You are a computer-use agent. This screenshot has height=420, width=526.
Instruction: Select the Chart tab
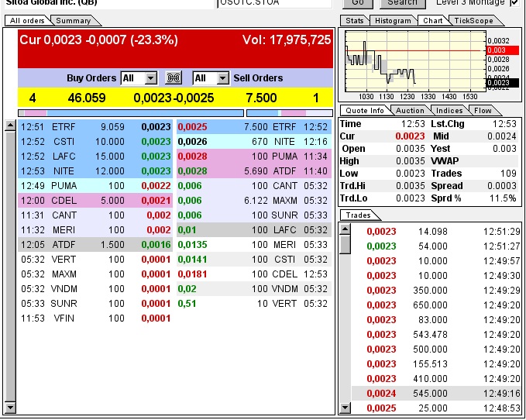coord(433,20)
